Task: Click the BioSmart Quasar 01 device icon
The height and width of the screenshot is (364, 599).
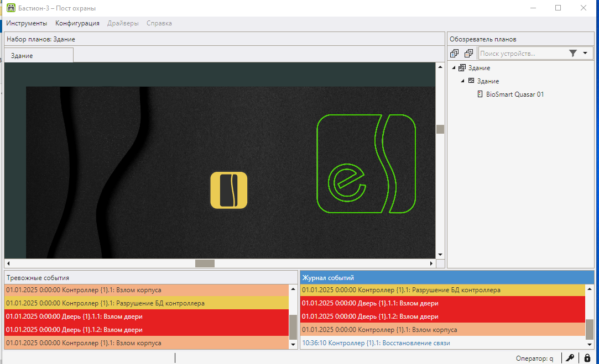Action: (x=480, y=94)
